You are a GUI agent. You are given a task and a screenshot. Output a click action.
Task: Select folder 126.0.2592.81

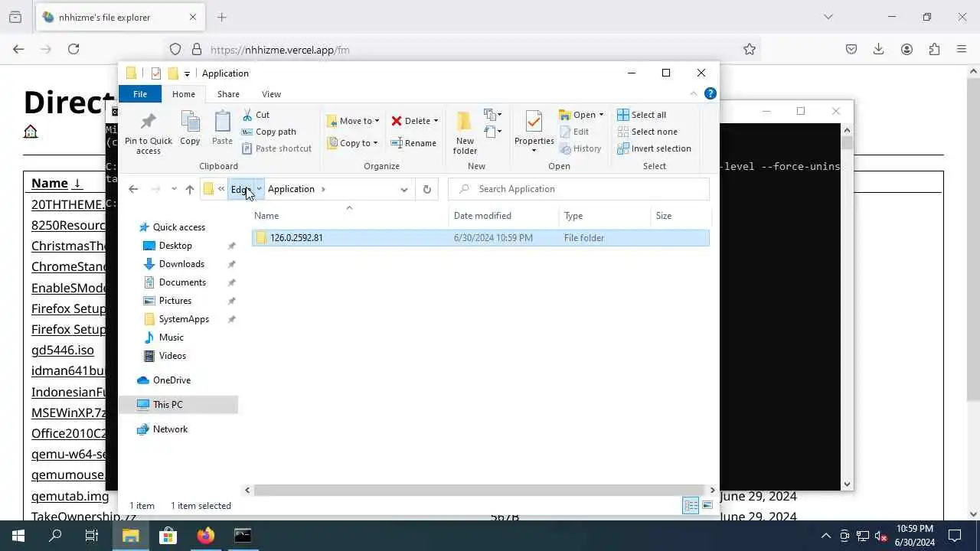click(x=481, y=238)
